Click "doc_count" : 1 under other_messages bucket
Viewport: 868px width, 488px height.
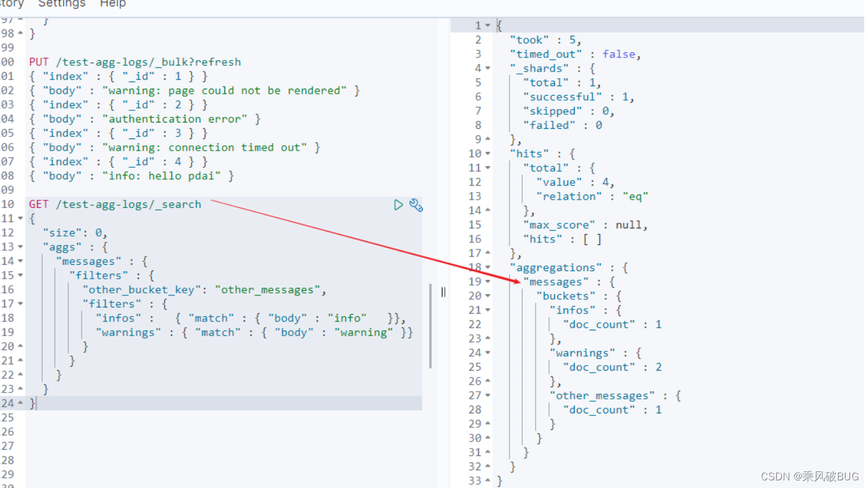[x=612, y=410]
